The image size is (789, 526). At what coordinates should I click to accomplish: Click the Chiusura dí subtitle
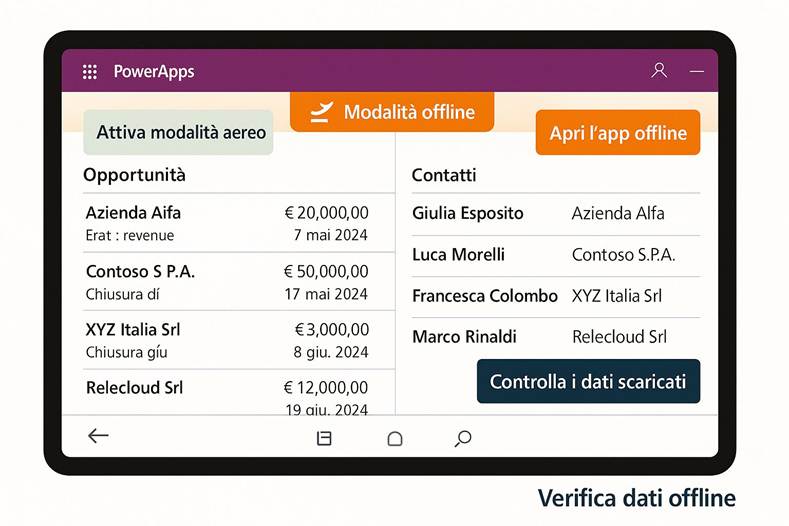point(122,294)
